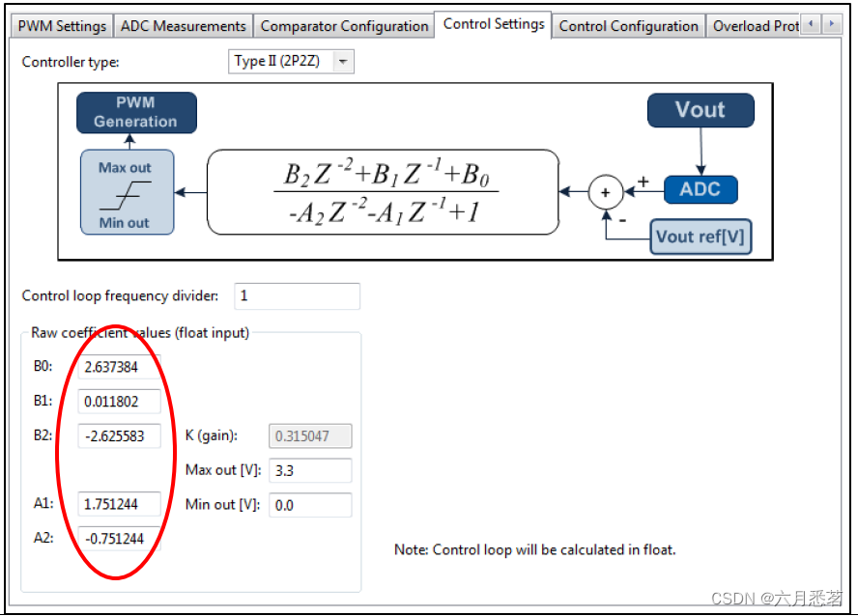This screenshot has width=858, height=616.
Task: Click the Vout ref[V] block
Action: [x=701, y=237]
